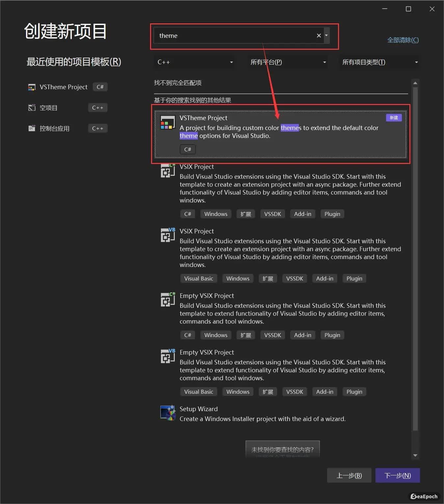Click the C# tag beside recent VSTheme Project
Viewport: 444px width, 504px height.
100,87
